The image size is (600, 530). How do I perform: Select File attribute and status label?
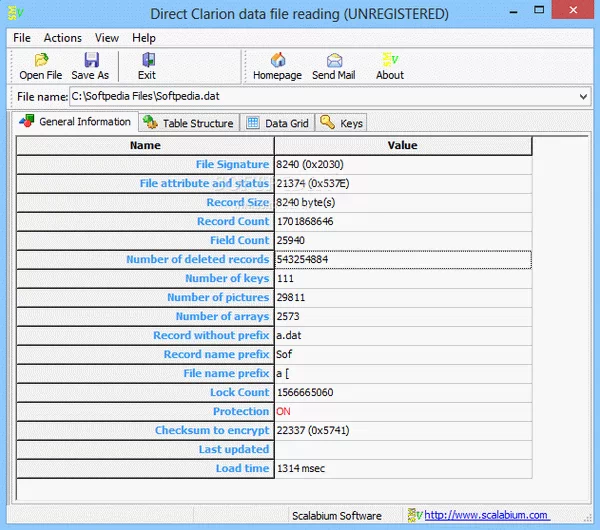pos(204,184)
